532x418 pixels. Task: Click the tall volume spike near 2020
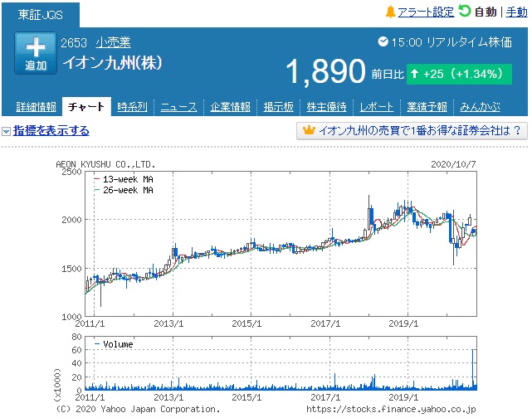[472, 370]
